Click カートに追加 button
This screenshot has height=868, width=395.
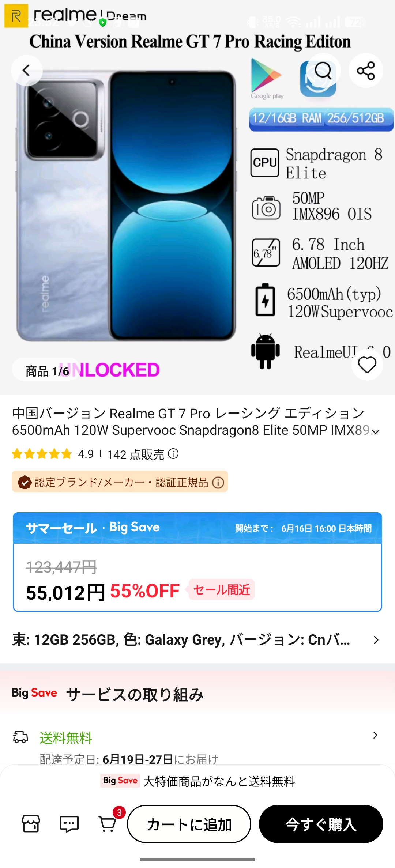tap(189, 824)
